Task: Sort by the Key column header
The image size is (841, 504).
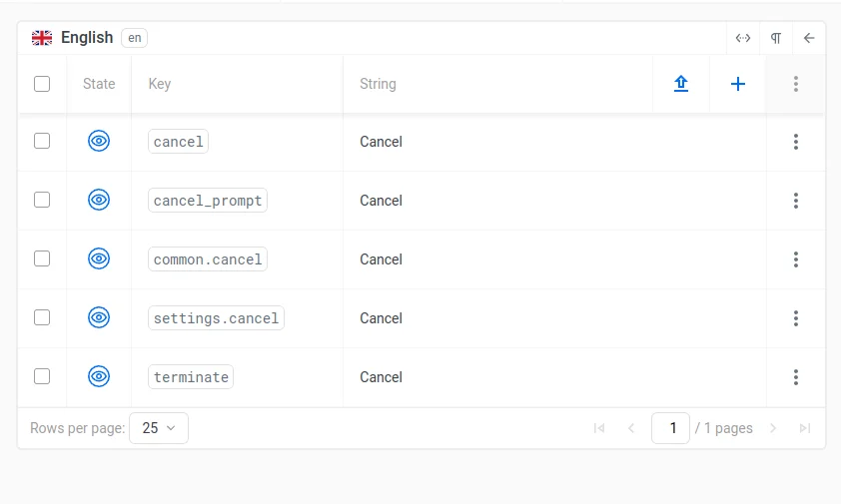Action: click(160, 84)
